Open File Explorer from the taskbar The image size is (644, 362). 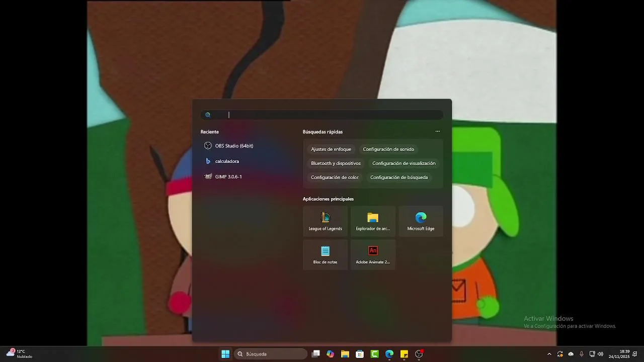pyautogui.click(x=345, y=354)
